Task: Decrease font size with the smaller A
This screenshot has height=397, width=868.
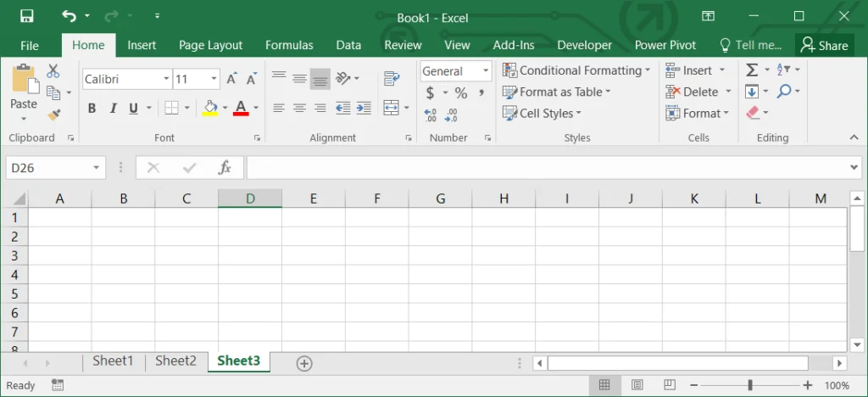Action: (x=251, y=79)
